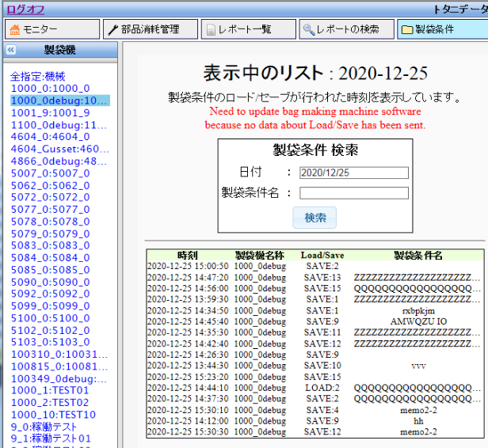Open machine 4604_Gusset in the list

pos(59,149)
